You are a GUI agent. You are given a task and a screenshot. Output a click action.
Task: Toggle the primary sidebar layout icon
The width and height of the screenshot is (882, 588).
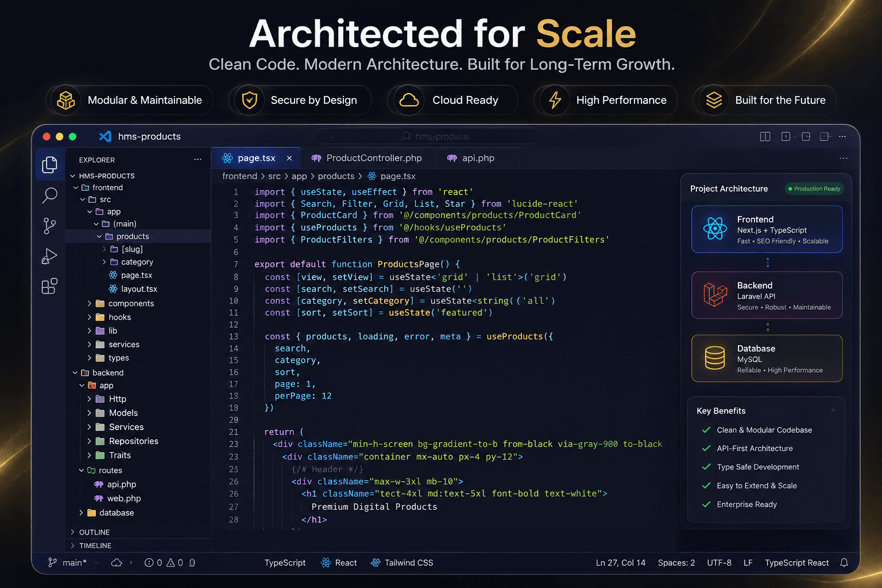point(765,137)
